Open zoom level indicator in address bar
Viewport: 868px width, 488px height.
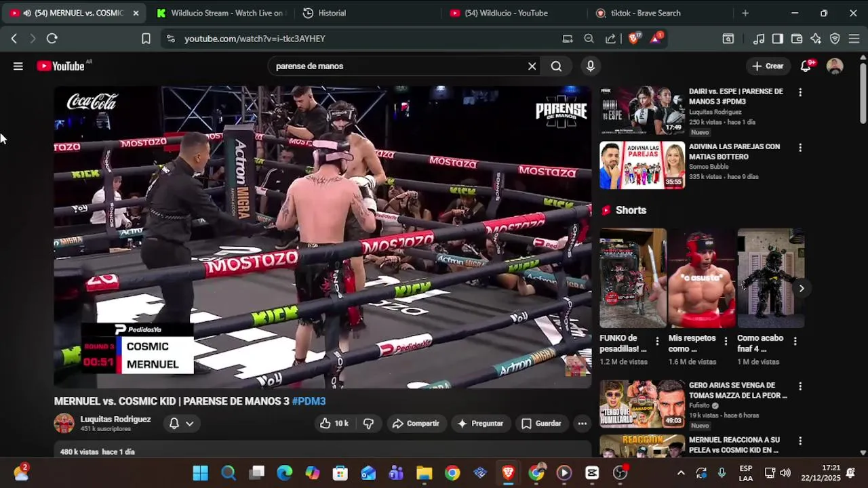point(589,39)
